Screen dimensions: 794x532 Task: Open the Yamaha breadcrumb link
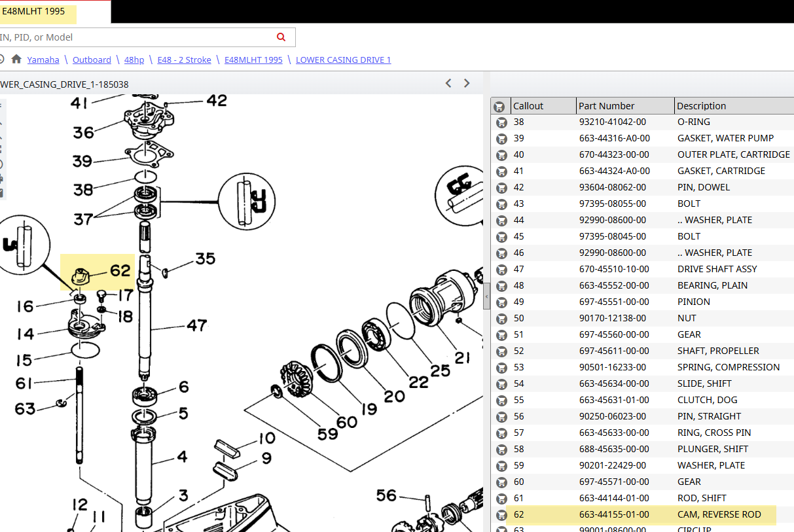pos(43,60)
